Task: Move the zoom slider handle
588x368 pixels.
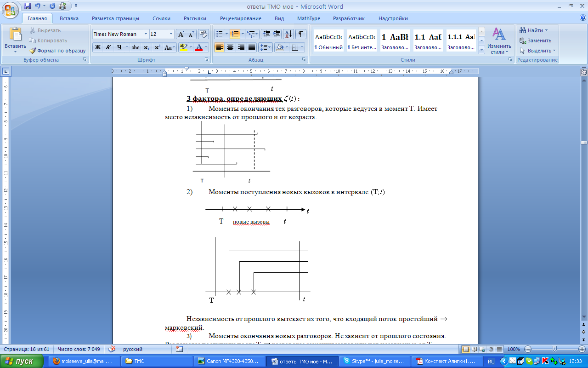Action: [554, 349]
